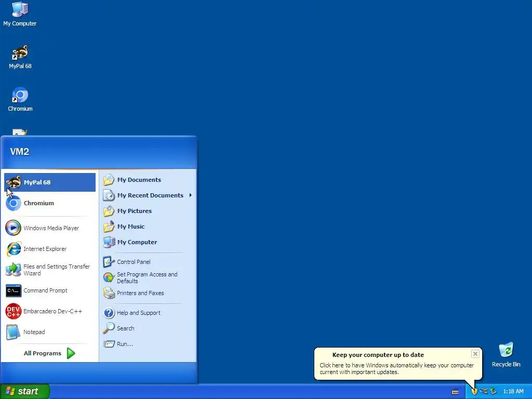Click the My Recent Documents clock icon
The height and width of the screenshot is (399, 532).
coord(109,195)
